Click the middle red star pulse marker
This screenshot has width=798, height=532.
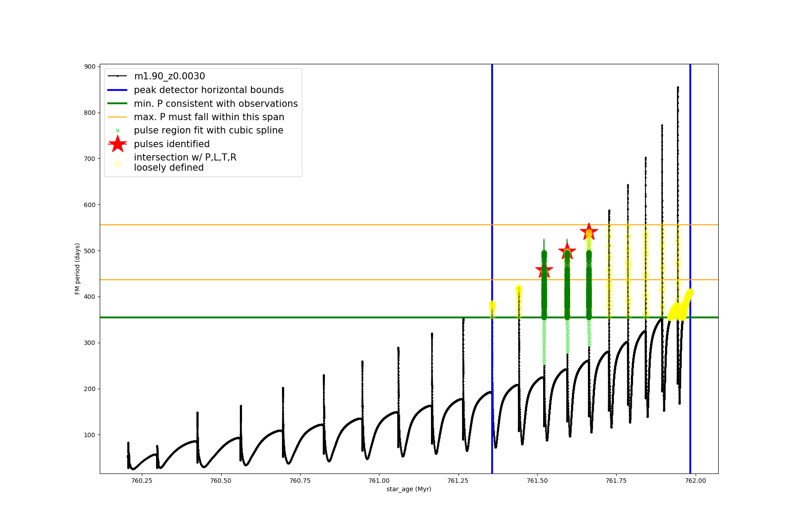(x=567, y=251)
